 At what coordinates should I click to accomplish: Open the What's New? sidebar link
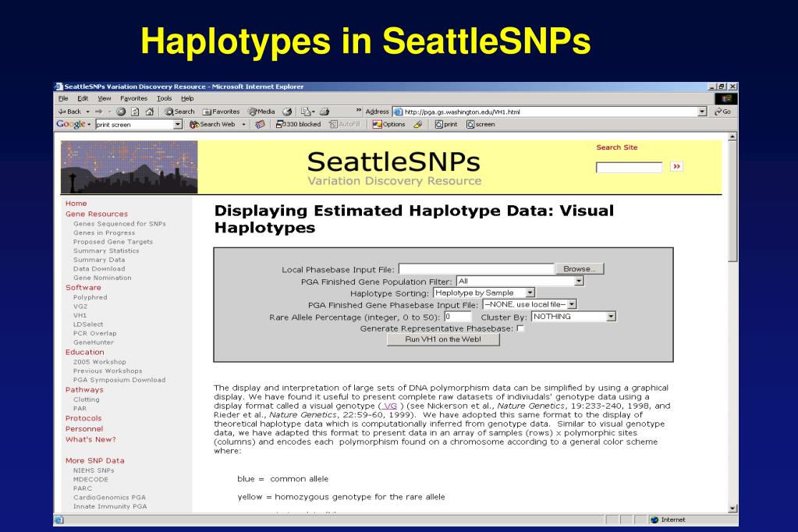[90, 440]
